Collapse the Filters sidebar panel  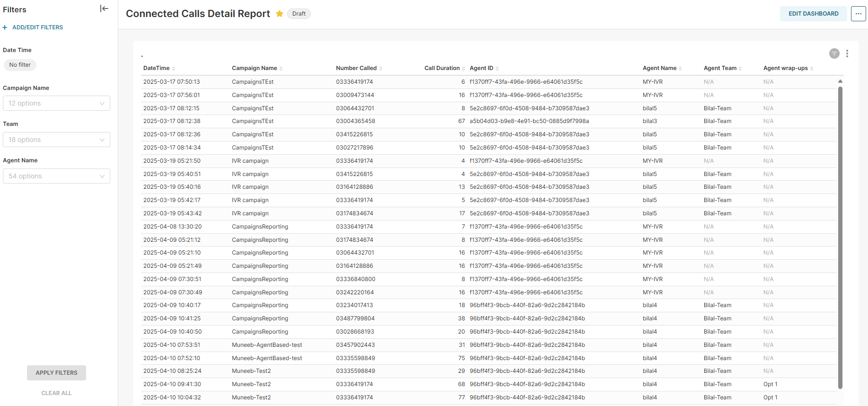coord(104,9)
